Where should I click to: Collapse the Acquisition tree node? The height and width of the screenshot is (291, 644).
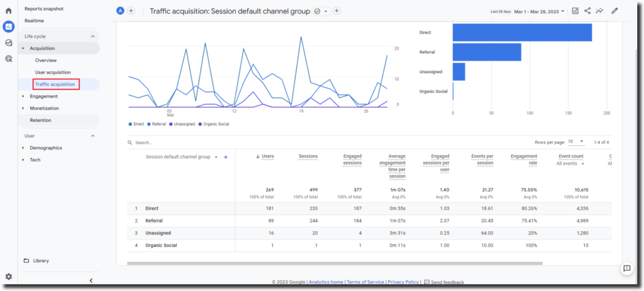(23, 48)
